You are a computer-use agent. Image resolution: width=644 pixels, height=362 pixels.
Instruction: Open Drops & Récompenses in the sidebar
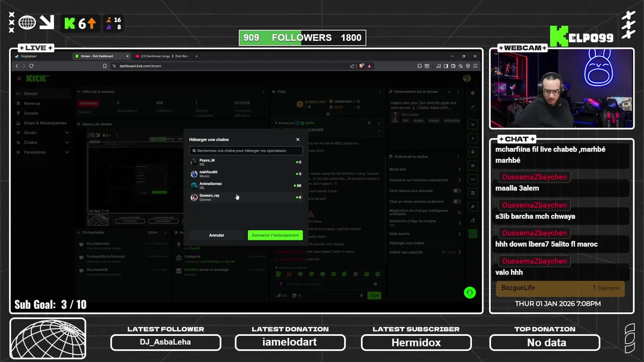point(43,123)
